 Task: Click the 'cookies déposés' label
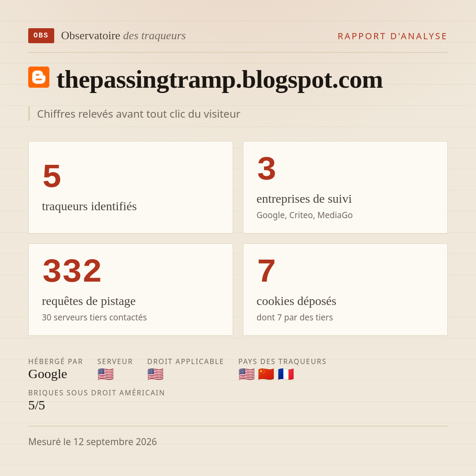point(296,301)
